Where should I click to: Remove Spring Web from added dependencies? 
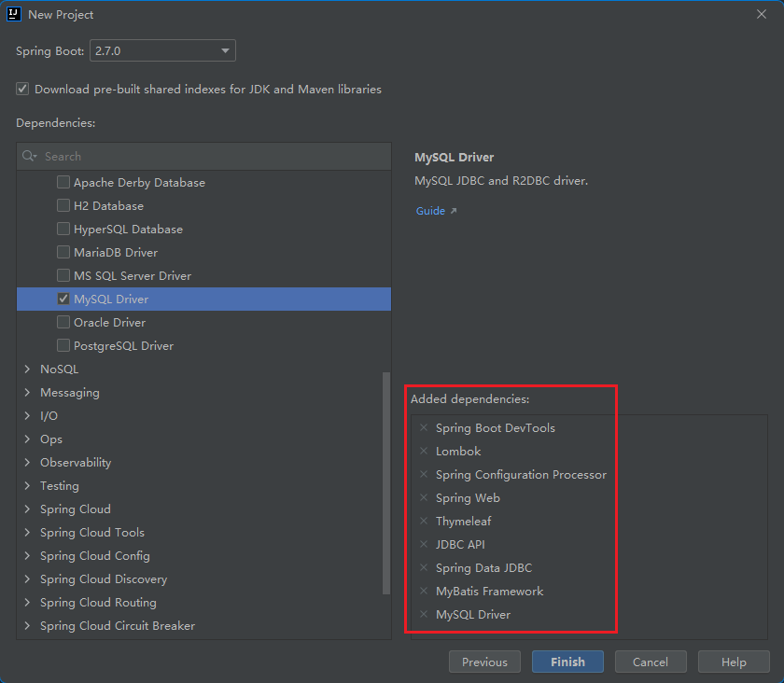tap(424, 498)
